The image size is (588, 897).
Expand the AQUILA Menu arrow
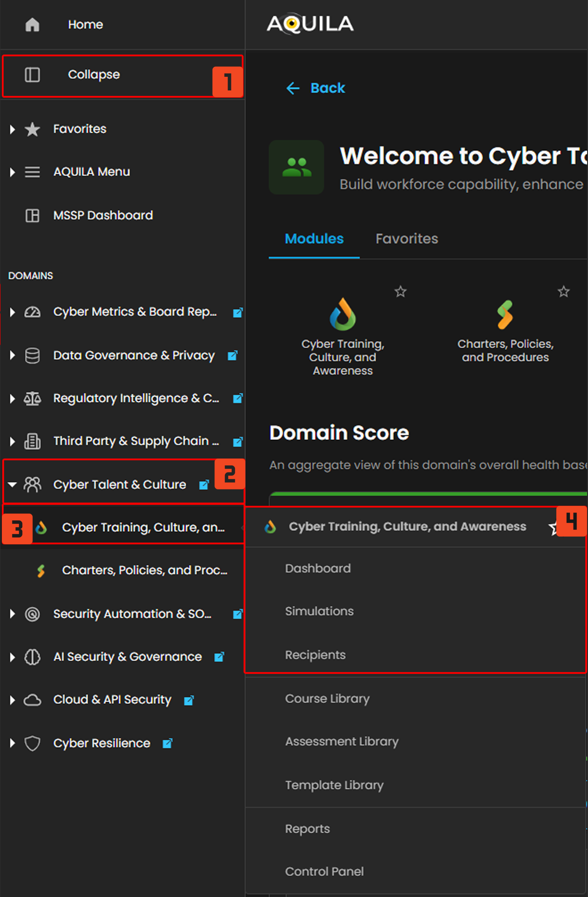coord(13,172)
